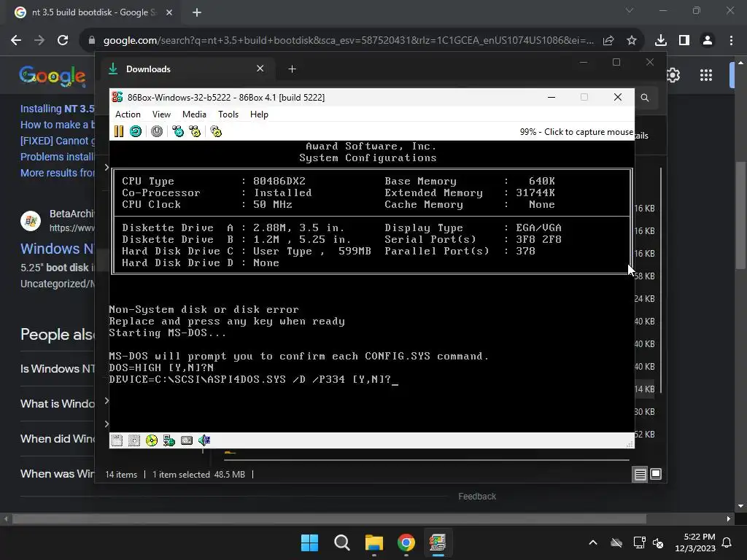Add new tab in File Explorer
Screen dimensions: 747x560
(292, 69)
